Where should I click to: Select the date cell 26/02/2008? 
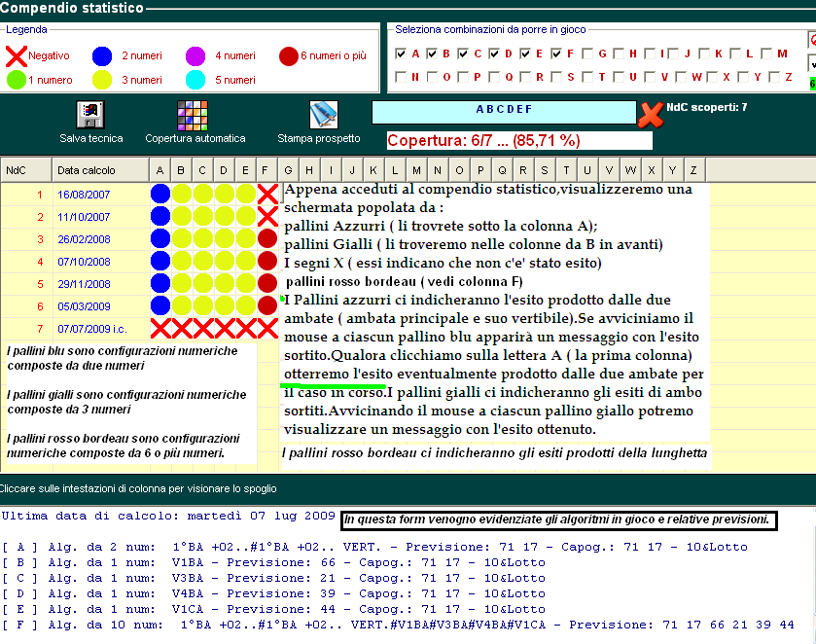[x=84, y=238]
